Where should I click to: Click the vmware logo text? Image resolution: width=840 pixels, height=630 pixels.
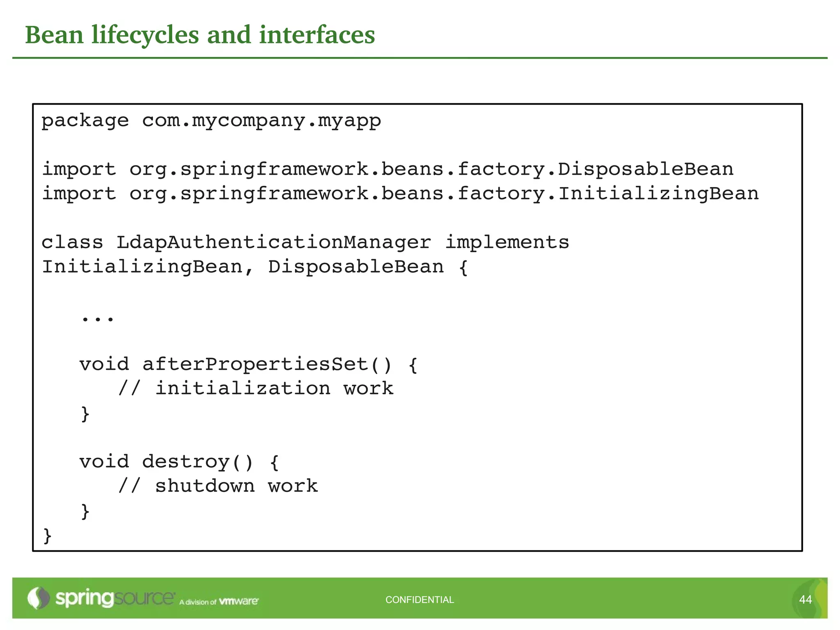pyautogui.click(x=239, y=601)
